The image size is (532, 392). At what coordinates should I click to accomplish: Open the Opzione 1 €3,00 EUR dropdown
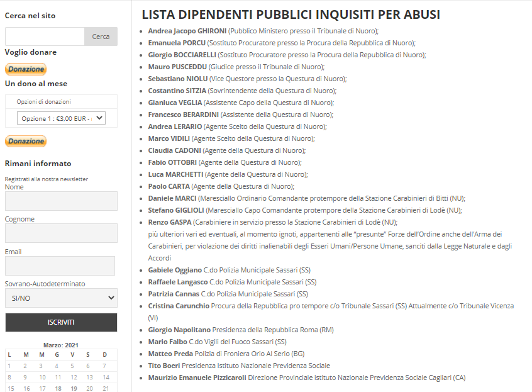61,118
